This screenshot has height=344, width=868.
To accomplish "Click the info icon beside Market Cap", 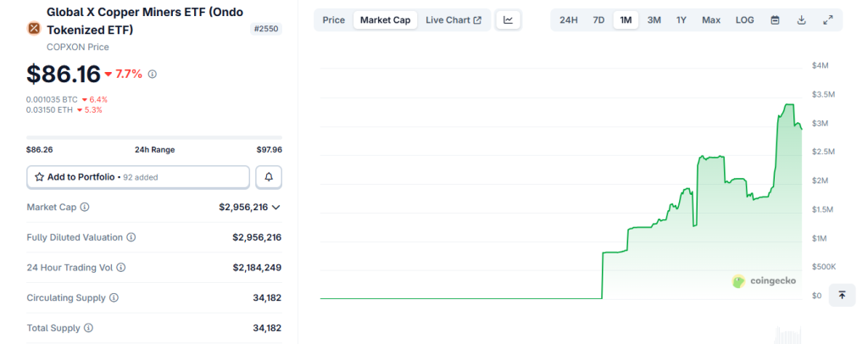I will (85, 207).
